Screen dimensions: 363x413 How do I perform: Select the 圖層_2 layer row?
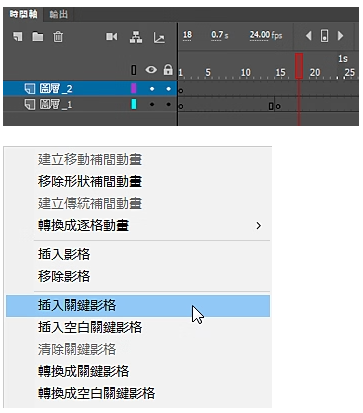[x=90, y=89]
